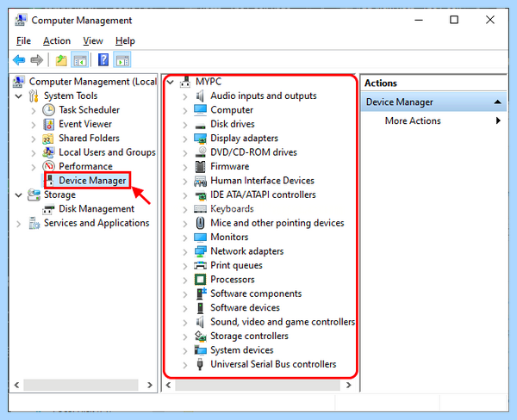Expand the IDE ATA/ATAPI controllers category
Screen dimensions: 517x420
[x=185, y=195]
